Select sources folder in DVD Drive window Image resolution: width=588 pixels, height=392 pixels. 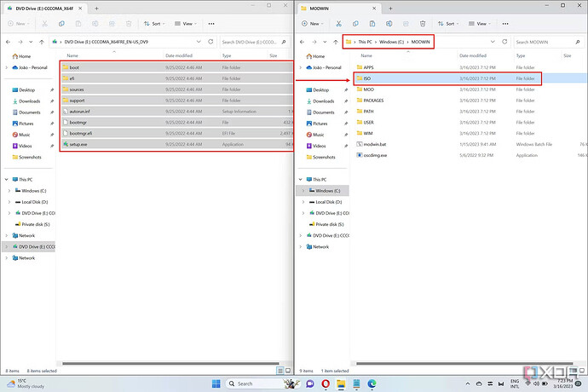coord(176,89)
